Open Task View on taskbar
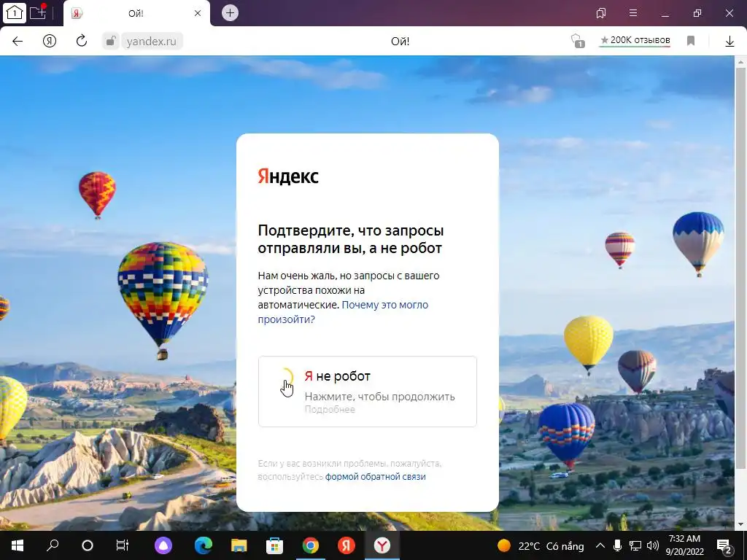 click(123, 545)
